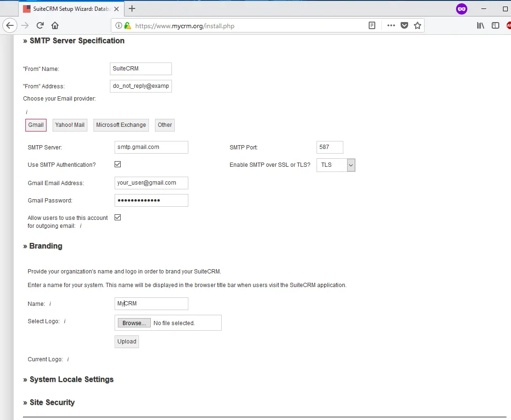Click the info icon next to Name

point(50,304)
